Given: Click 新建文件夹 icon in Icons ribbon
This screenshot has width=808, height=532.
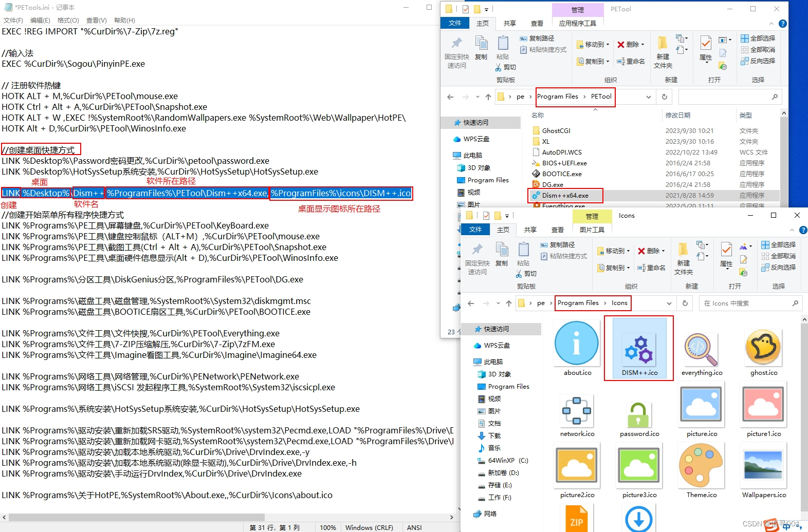Looking at the screenshot, I should coord(684,258).
